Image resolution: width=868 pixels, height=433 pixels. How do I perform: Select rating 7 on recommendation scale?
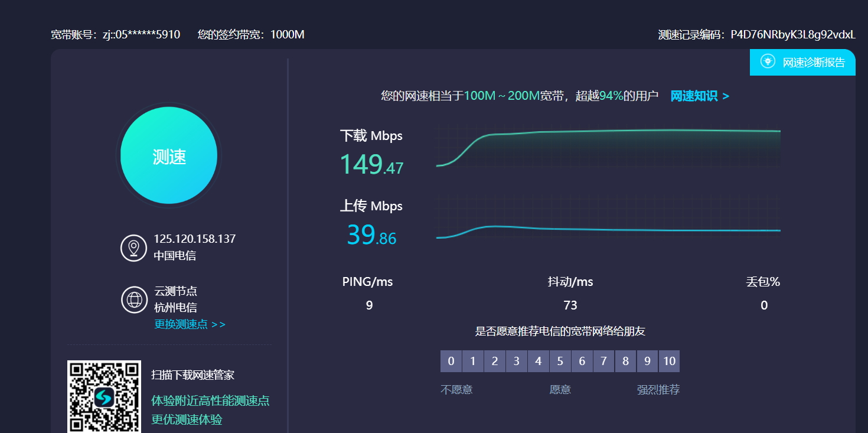[x=603, y=361]
